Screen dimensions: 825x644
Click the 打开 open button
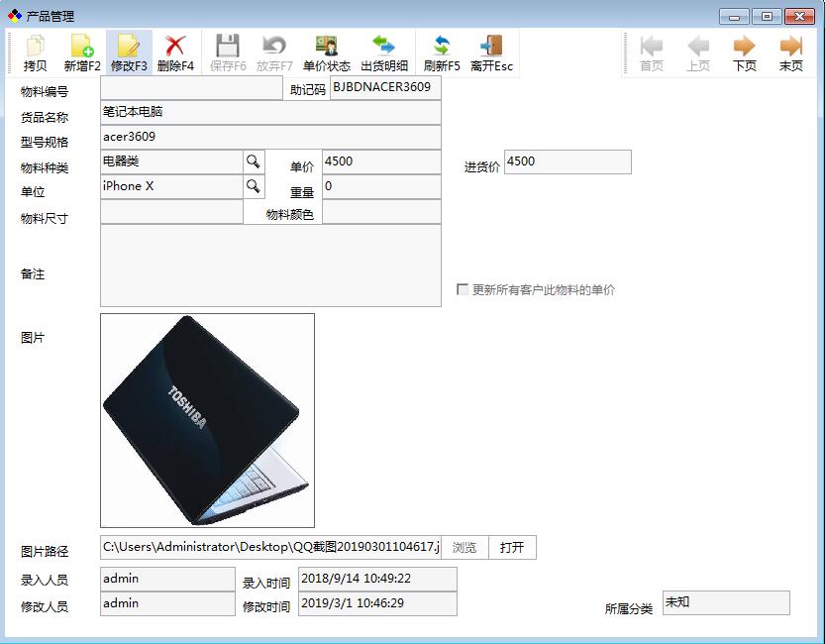512,547
